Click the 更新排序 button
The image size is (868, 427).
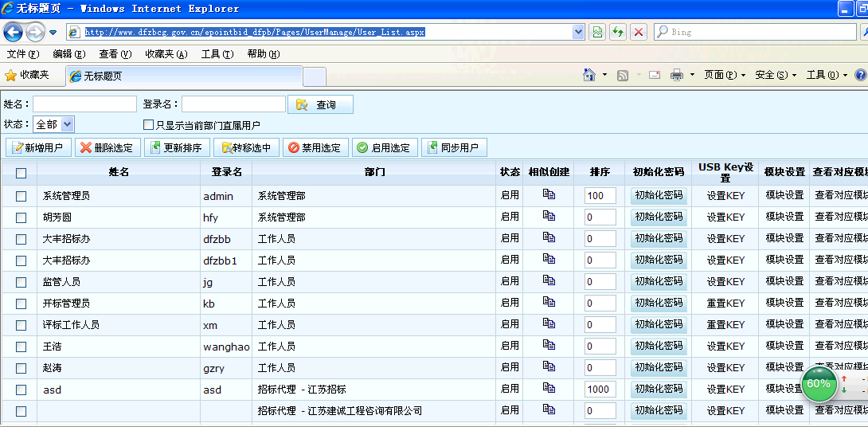tap(177, 147)
